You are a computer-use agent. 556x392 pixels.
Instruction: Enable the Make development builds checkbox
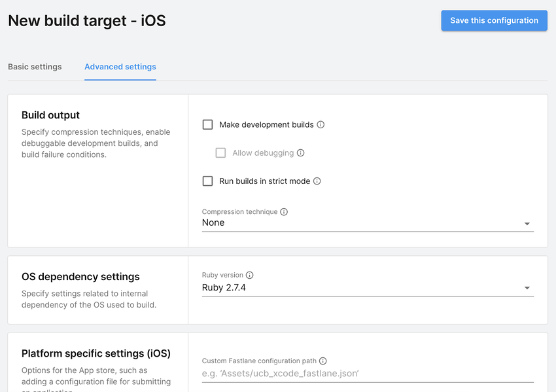pos(207,124)
